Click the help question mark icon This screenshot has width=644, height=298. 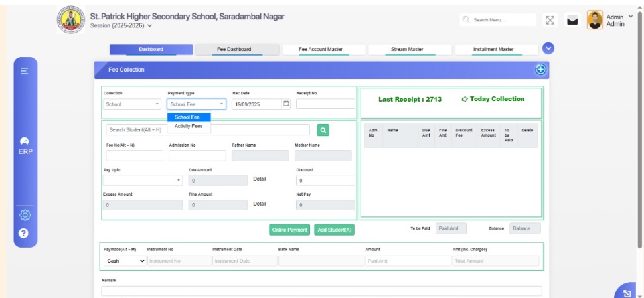click(x=25, y=234)
